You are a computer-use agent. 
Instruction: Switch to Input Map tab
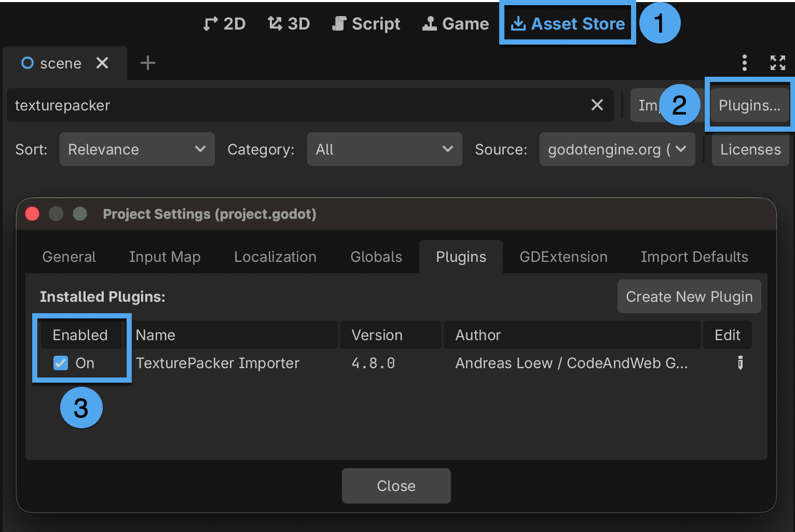tap(165, 257)
